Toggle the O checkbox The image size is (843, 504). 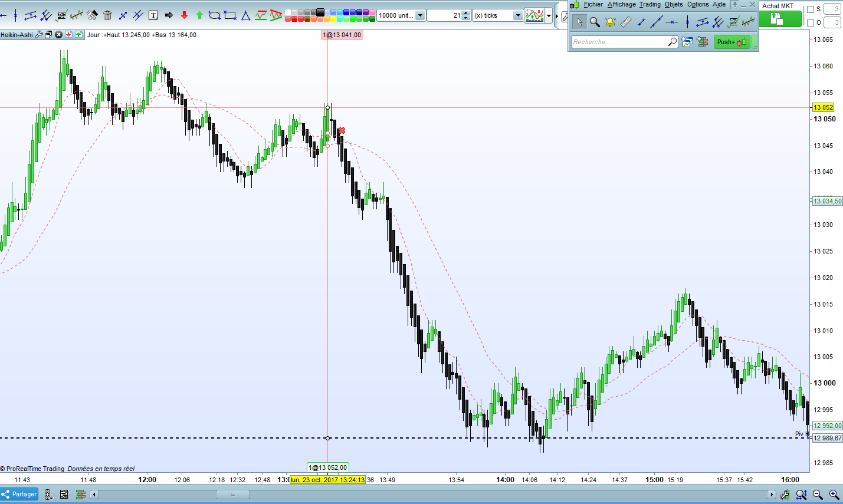[811, 23]
